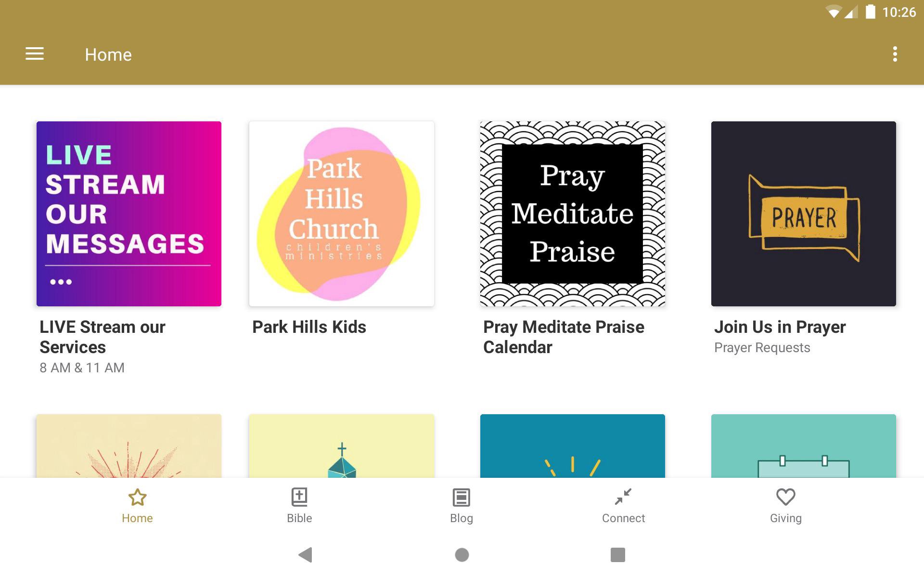Open the Park Hills Church kids tile

[341, 214]
